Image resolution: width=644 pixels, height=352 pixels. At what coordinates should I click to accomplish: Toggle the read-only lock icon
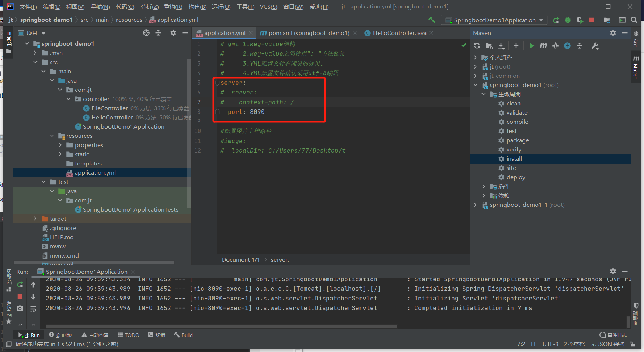(x=633, y=344)
